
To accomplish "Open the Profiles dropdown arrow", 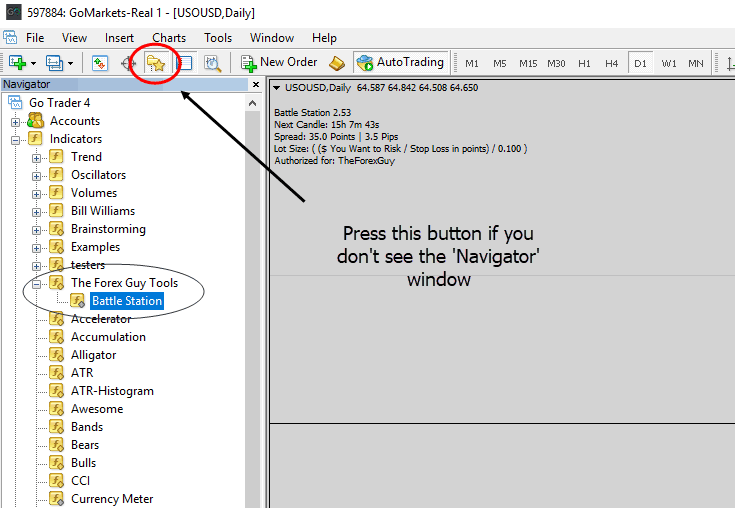I will [x=70, y=63].
